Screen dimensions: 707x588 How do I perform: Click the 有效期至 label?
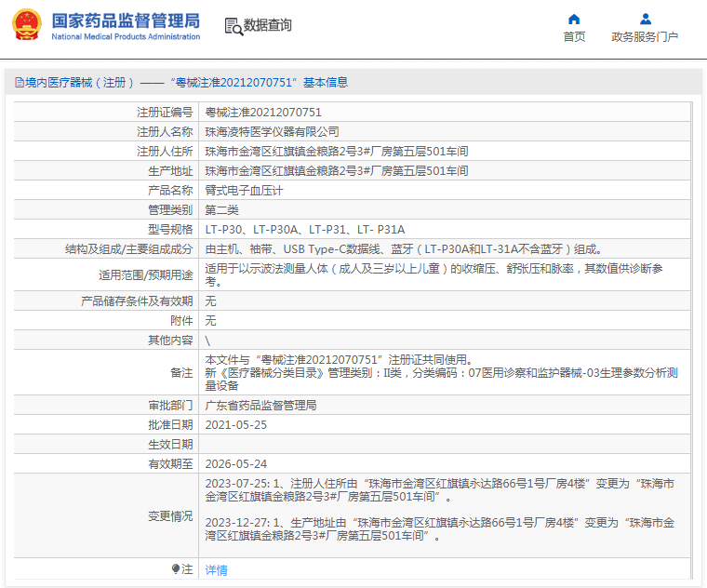pyautogui.click(x=170, y=464)
